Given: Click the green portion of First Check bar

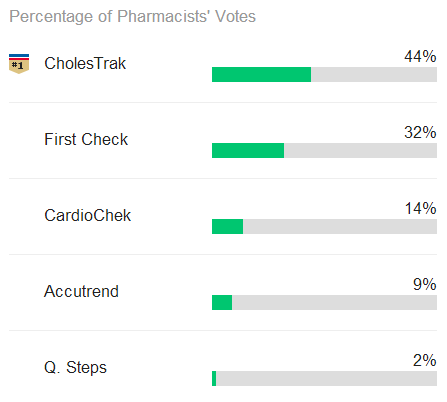Looking at the screenshot, I should (x=248, y=150).
